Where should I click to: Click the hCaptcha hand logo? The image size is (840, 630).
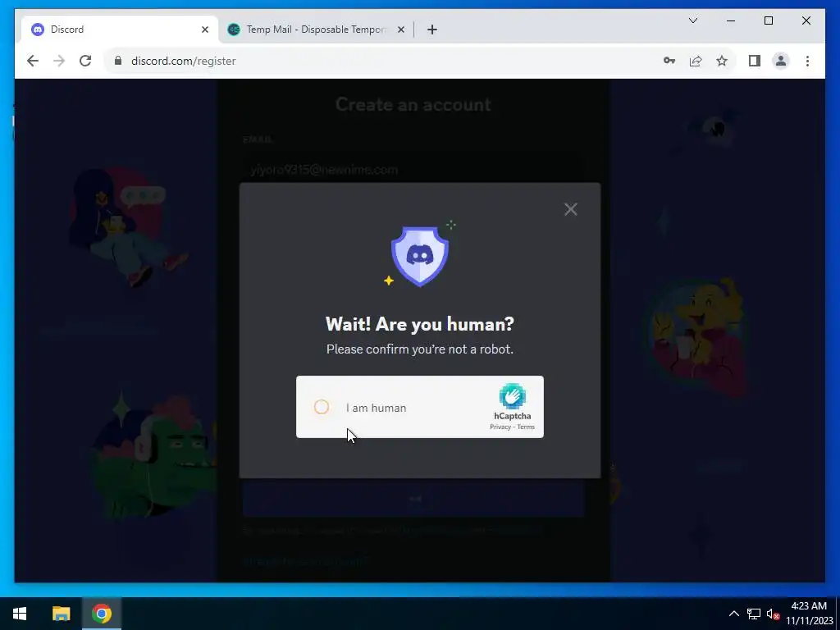pyautogui.click(x=512, y=396)
